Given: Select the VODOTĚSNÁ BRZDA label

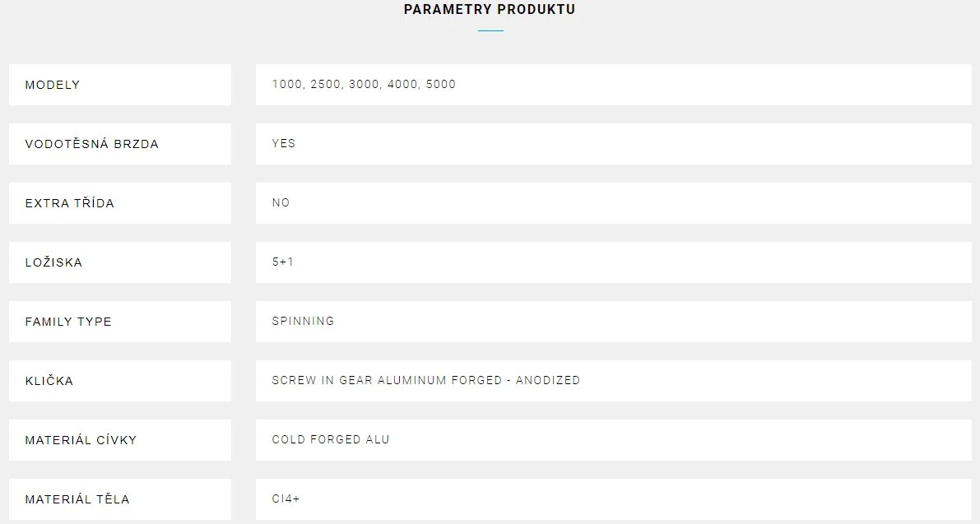Looking at the screenshot, I should pyautogui.click(x=92, y=144).
